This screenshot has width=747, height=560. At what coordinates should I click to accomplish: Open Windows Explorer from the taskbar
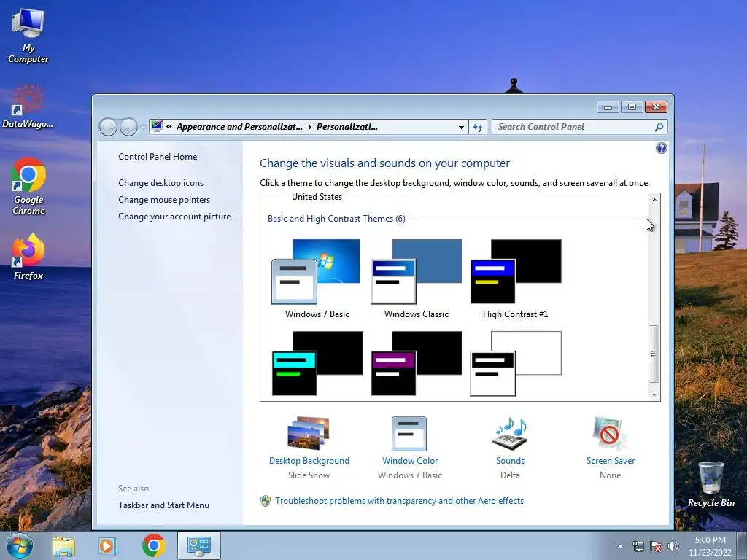pyautogui.click(x=63, y=545)
